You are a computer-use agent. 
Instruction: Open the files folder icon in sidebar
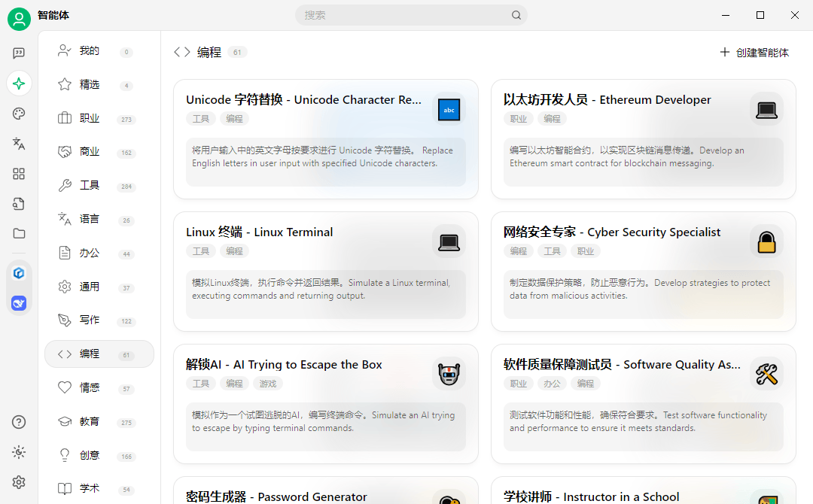[19, 234]
